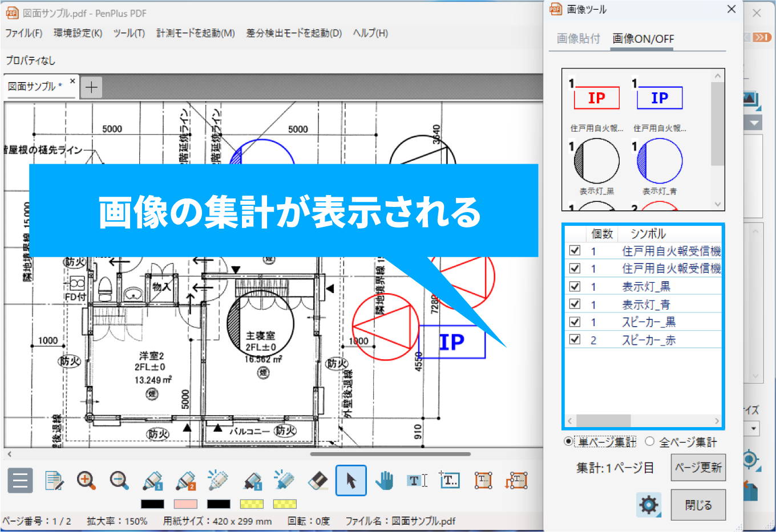Pick black swatch under marker pen 1
Image resolution: width=776 pixels, height=532 pixels.
tap(152, 504)
